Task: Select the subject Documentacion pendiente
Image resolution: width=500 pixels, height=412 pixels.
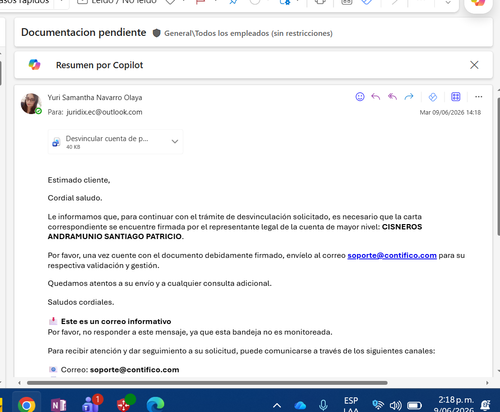Action: (84, 32)
